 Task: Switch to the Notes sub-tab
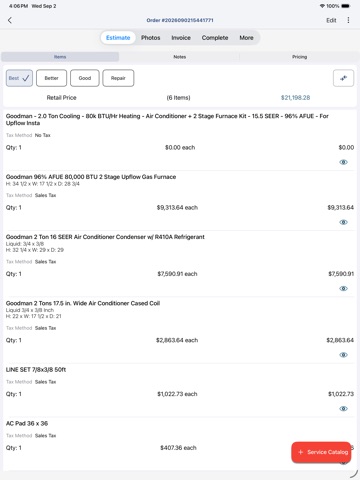click(180, 57)
